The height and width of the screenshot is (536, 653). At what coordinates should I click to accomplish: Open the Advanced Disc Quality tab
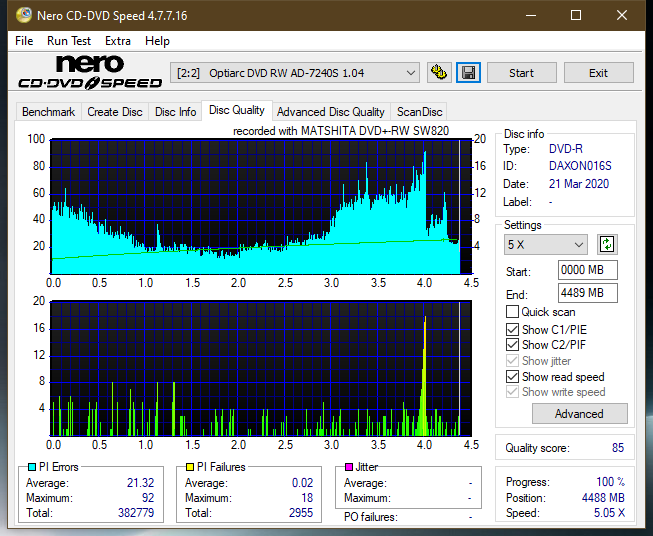pyautogui.click(x=331, y=112)
